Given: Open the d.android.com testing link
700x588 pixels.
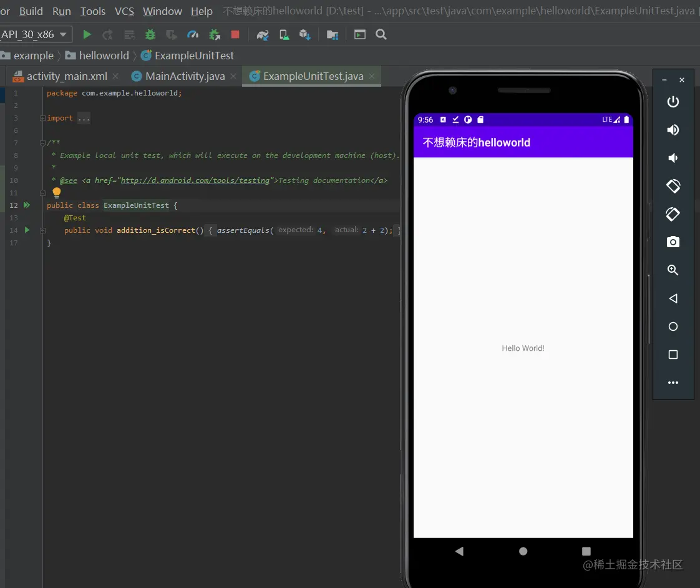Looking at the screenshot, I should click(x=195, y=180).
